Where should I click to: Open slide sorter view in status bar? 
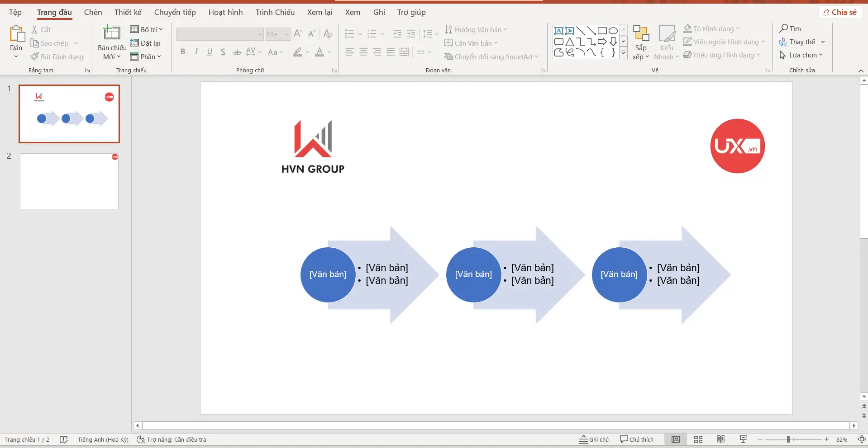698,439
